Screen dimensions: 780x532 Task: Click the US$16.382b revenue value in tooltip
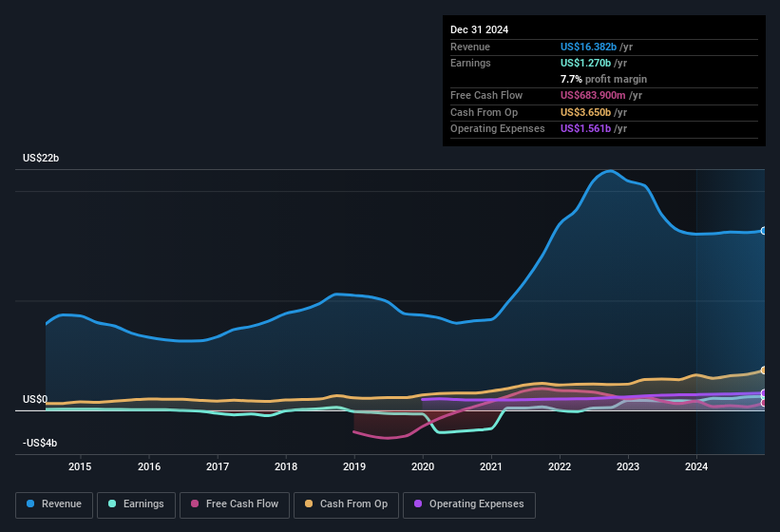[588, 47]
